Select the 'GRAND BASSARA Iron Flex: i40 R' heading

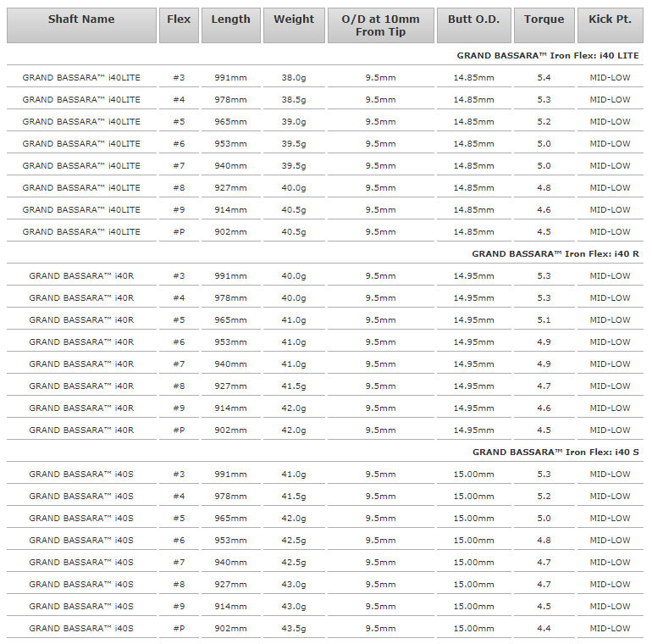pos(555,253)
